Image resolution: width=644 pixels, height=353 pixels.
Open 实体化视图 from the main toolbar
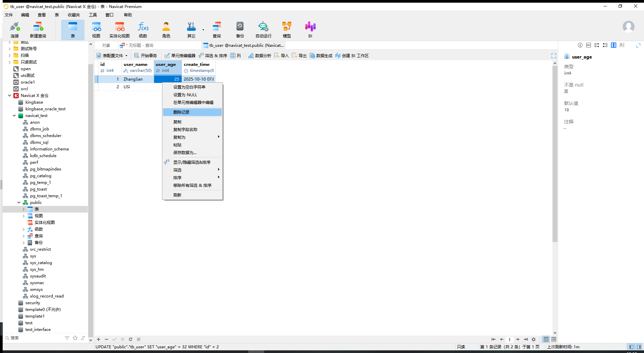[x=120, y=30]
